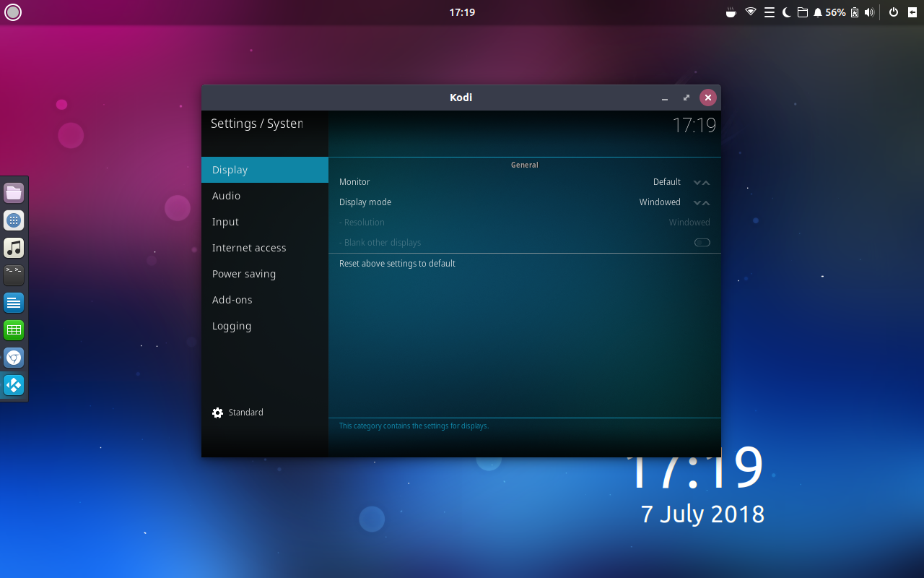The height and width of the screenshot is (578, 924).
Task: Open the round menu button at top-left
Action: pos(13,12)
